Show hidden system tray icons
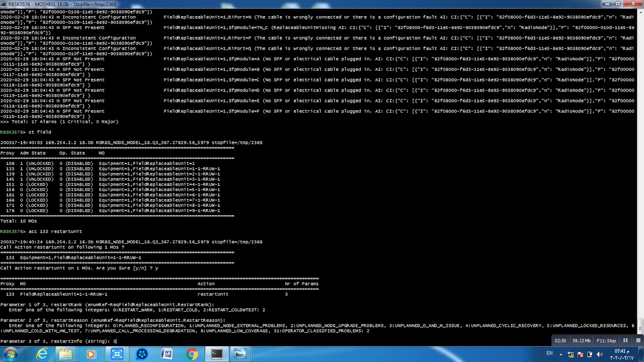The image size is (644, 362). [560, 354]
